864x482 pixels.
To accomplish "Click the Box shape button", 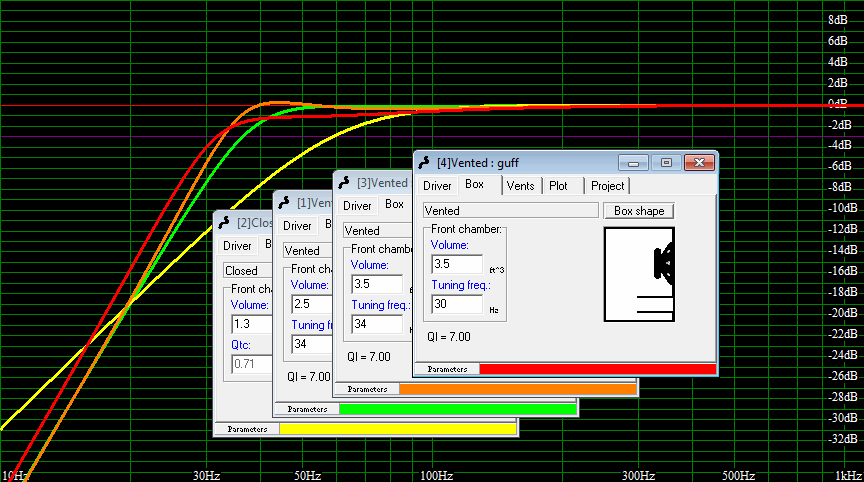I will point(639,211).
